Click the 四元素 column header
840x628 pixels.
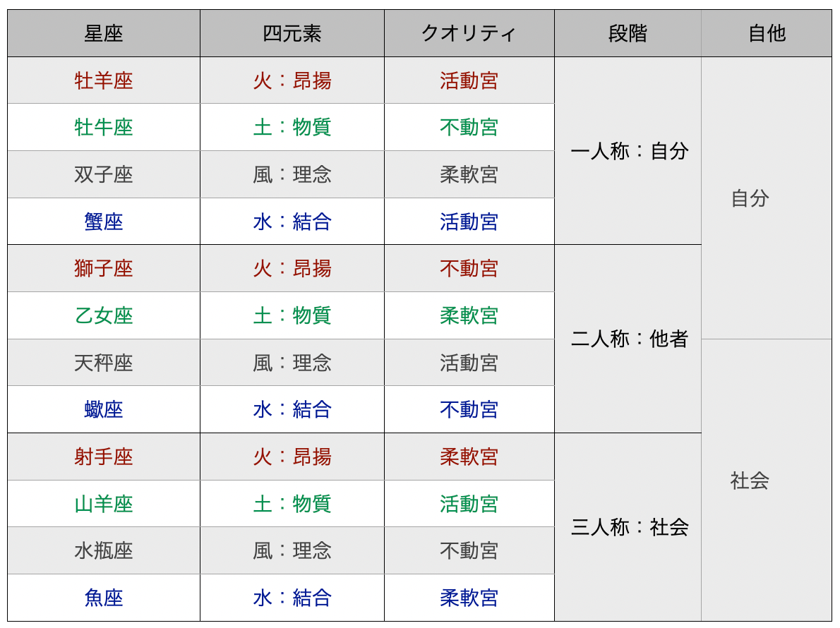click(x=292, y=33)
